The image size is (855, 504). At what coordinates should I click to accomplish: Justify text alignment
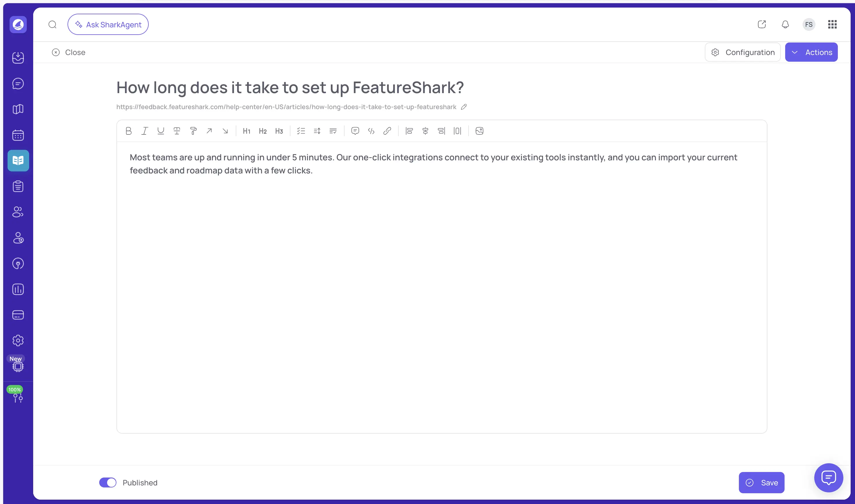(457, 131)
